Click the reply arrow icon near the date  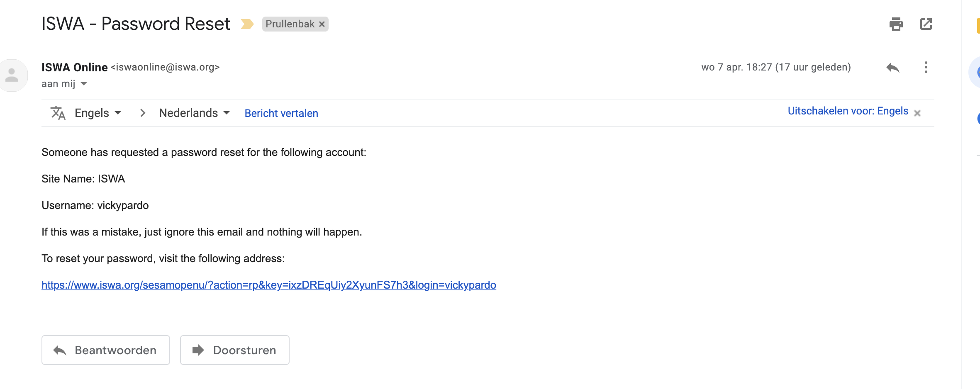892,67
